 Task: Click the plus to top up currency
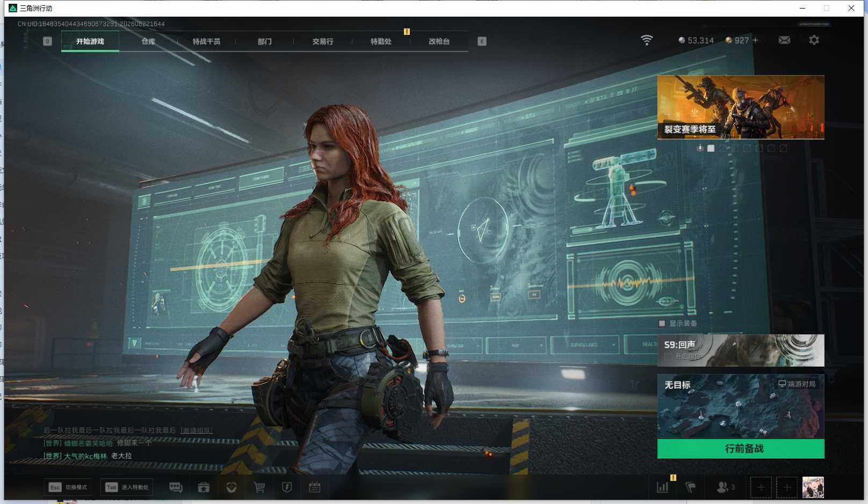tap(755, 40)
